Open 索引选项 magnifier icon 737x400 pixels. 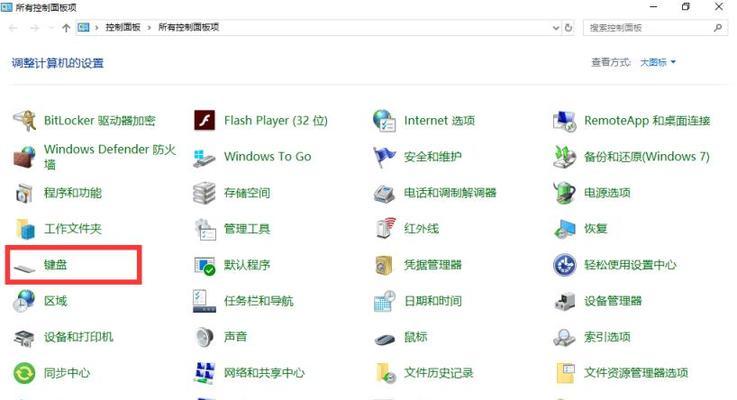(564, 337)
